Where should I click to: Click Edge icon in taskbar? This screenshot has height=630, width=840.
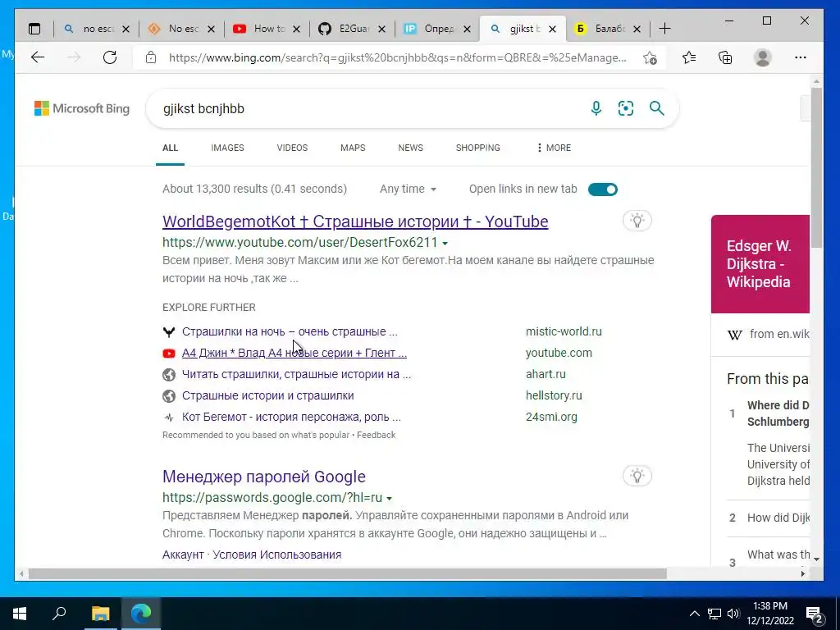[141, 614]
